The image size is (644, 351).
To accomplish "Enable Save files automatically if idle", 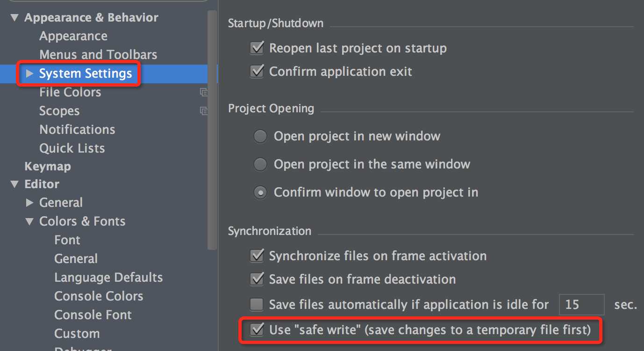I will 257,305.
